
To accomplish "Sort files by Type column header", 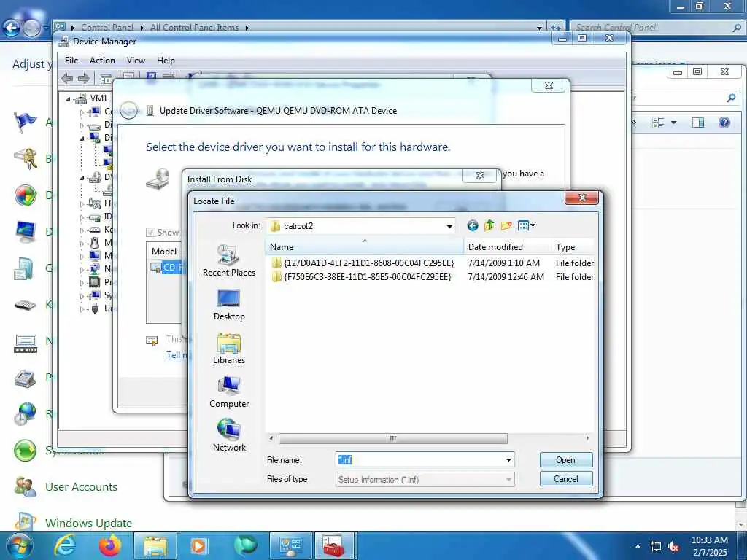I will tap(573, 246).
